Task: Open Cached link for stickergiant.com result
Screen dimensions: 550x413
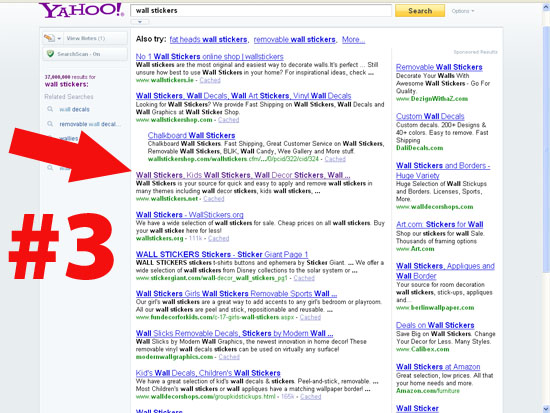Action: (304, 278)
